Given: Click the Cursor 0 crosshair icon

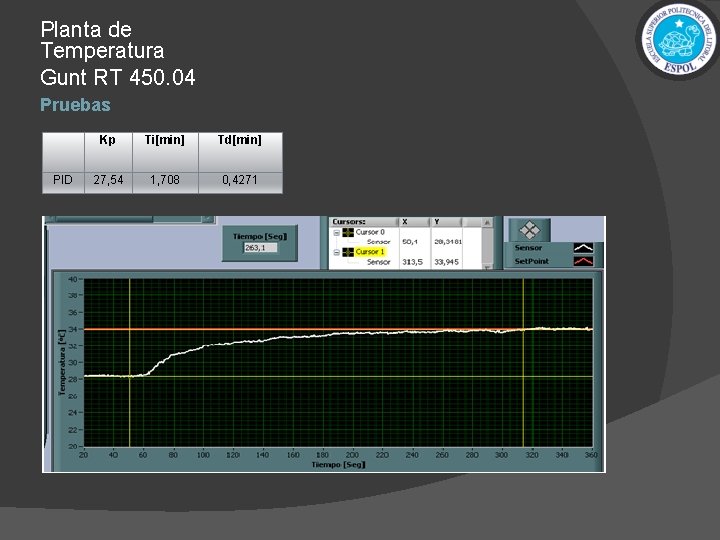Looking at the screenshot, I should click(348, 232).
